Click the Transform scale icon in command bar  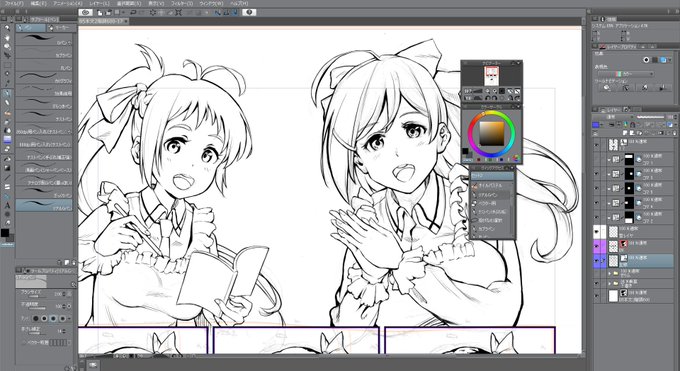pos(179,13)
